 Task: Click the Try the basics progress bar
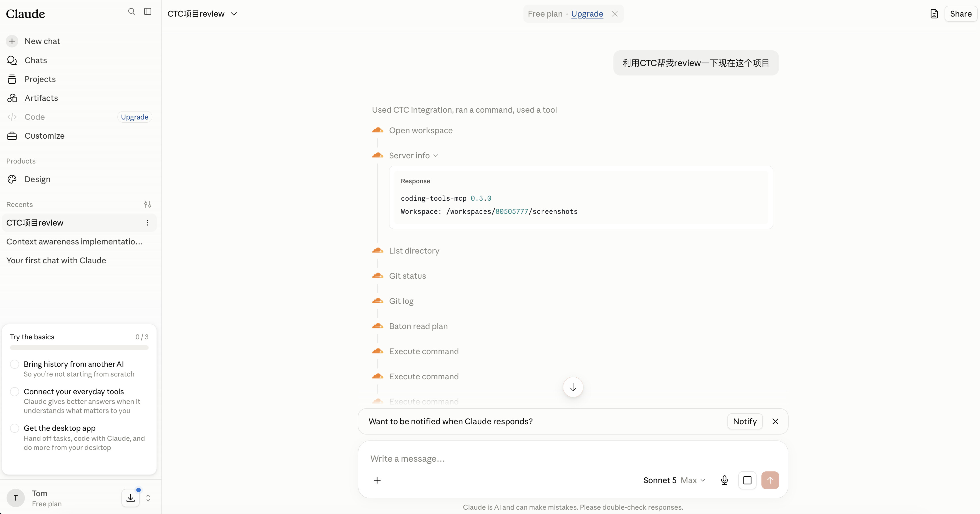[79, 348]
